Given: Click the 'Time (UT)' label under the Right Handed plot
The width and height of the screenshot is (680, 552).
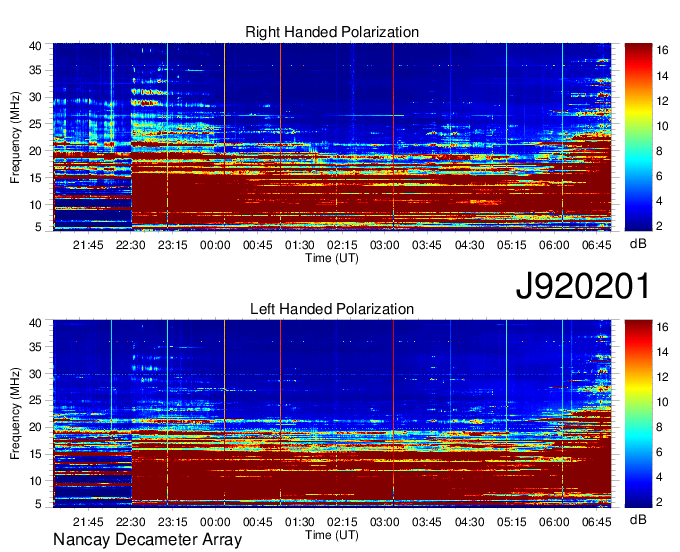Looking at the screenshot, I should 332,258.
